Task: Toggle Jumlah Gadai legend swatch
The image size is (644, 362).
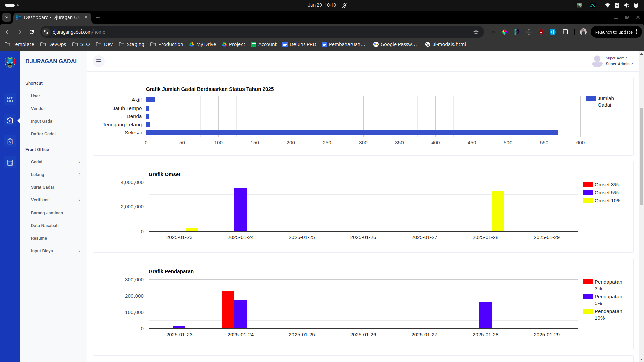Action: click(x=590, y=98)
